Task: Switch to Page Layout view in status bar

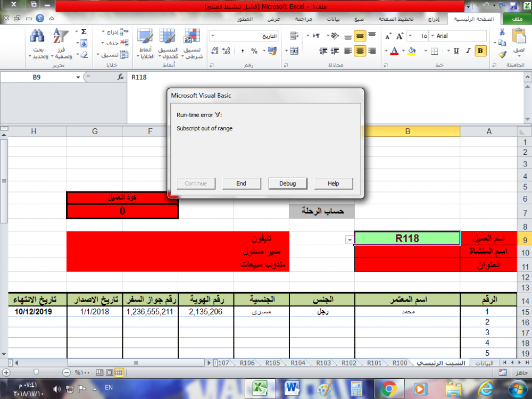Action: [x=109, y=372]
